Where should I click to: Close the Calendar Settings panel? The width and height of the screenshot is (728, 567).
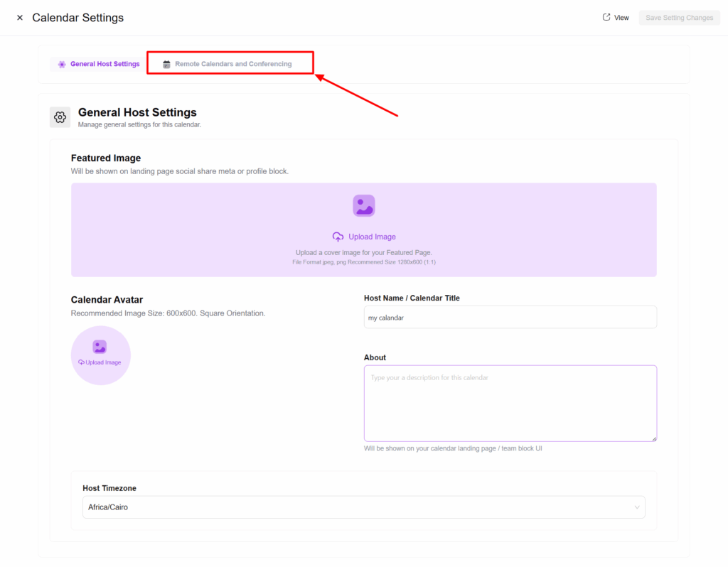[20, 18]
